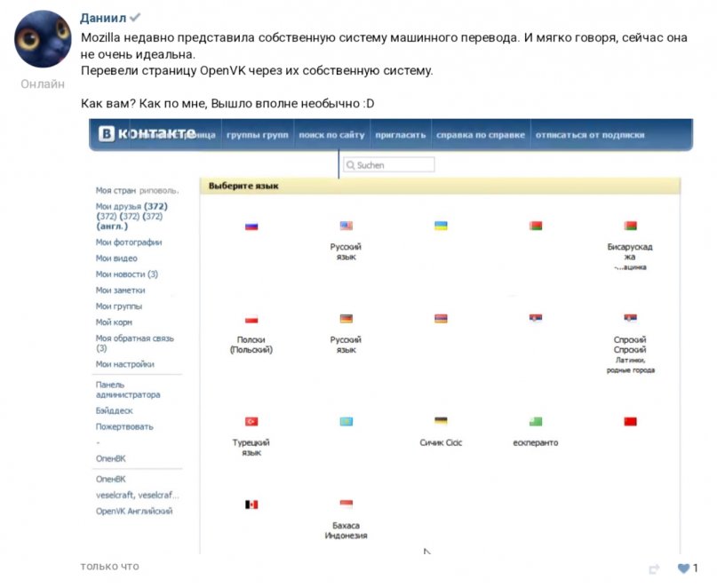The image size is (717, 588).
Task: Click the black-white-red flag in the last row
Action: pos(251,505)
